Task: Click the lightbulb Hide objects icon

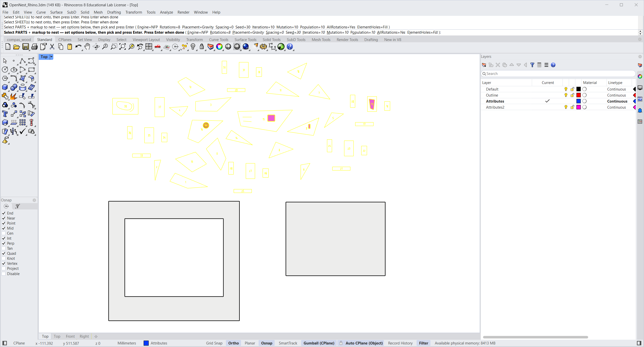Action: click(x=193, y=47)
